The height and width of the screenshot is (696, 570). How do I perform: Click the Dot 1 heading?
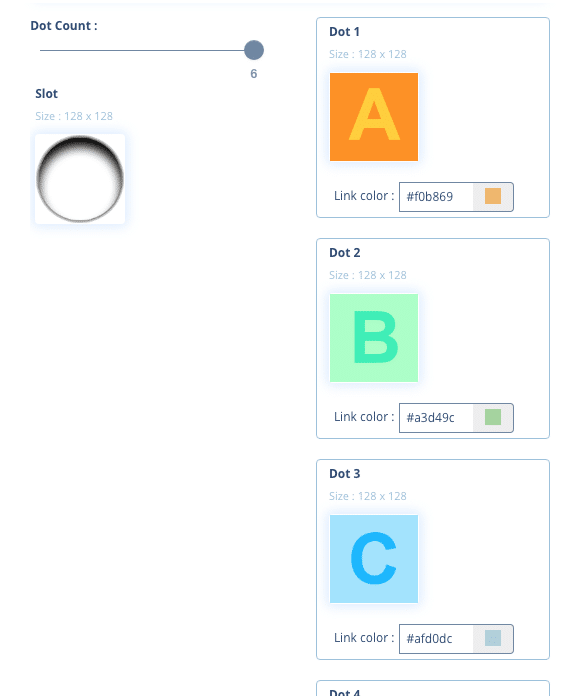[x=344, y=32]
